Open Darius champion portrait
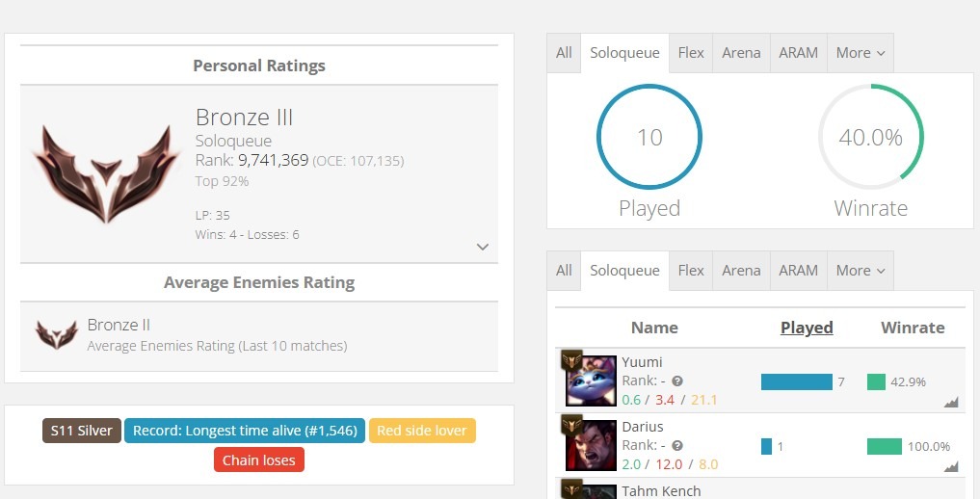Screen dimensions: 980x499 click(591, 445)
